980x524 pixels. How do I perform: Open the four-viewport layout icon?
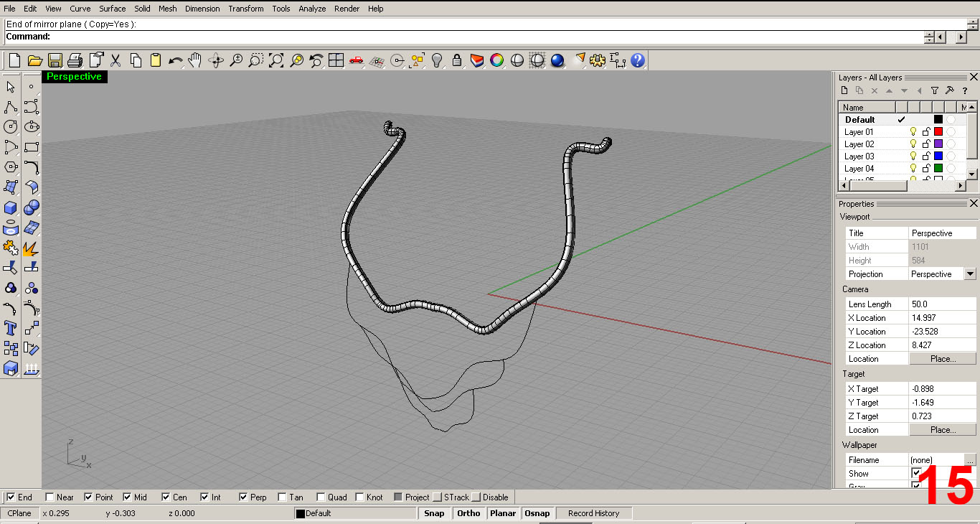point(336,60)
